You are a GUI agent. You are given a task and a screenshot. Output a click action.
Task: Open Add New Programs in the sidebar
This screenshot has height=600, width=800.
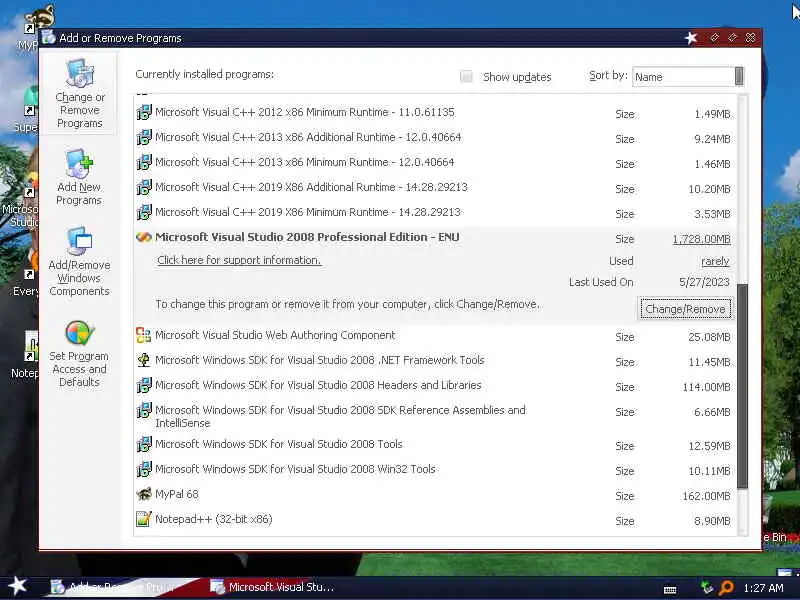click(x=79, y=178)
